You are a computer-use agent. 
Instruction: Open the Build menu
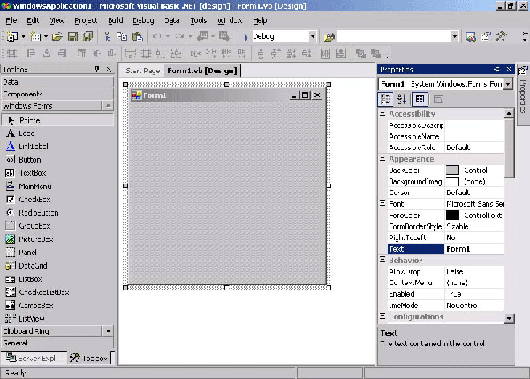point(116,21)
